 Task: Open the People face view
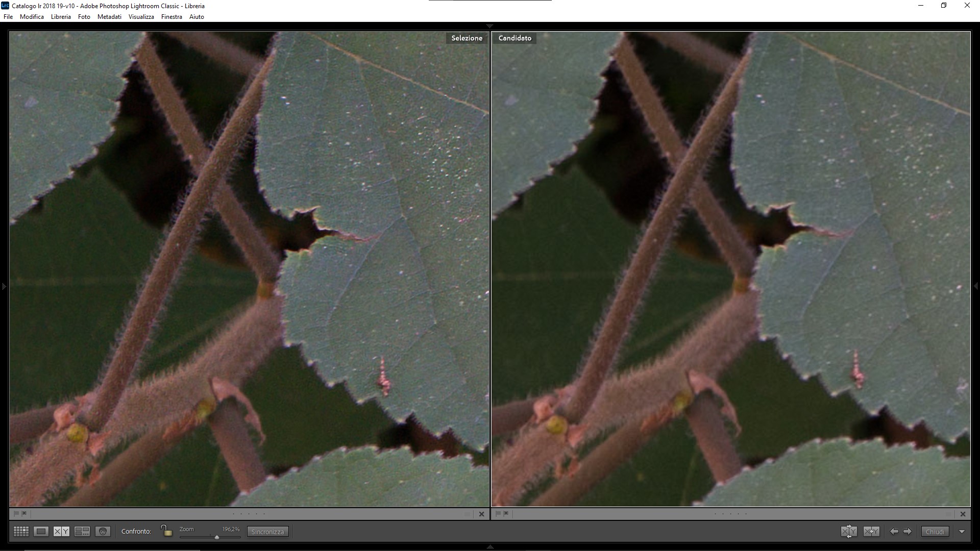coord(103,532)
